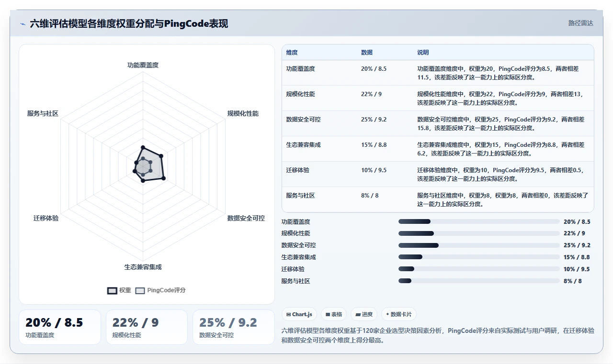Click the lightning icon beside the dashboard title
The width and height of the screenshot is (613, 364).
coord(23,24)
